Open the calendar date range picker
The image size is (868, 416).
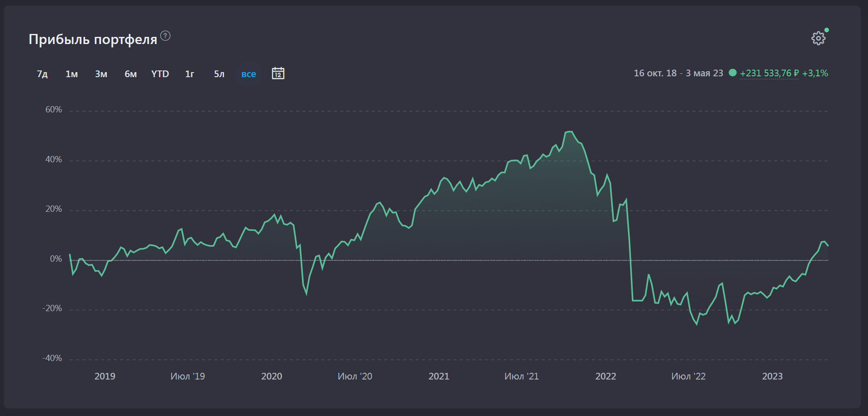[278, 73]
